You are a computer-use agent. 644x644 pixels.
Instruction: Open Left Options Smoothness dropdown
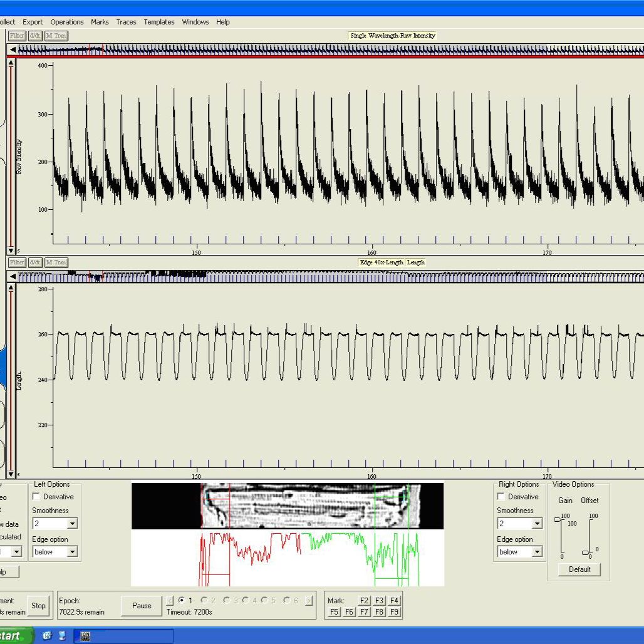coord(72,524)
